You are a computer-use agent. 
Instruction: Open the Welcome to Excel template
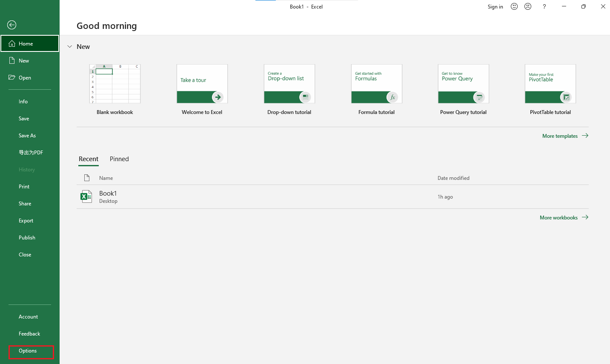(x=202, y=84)
